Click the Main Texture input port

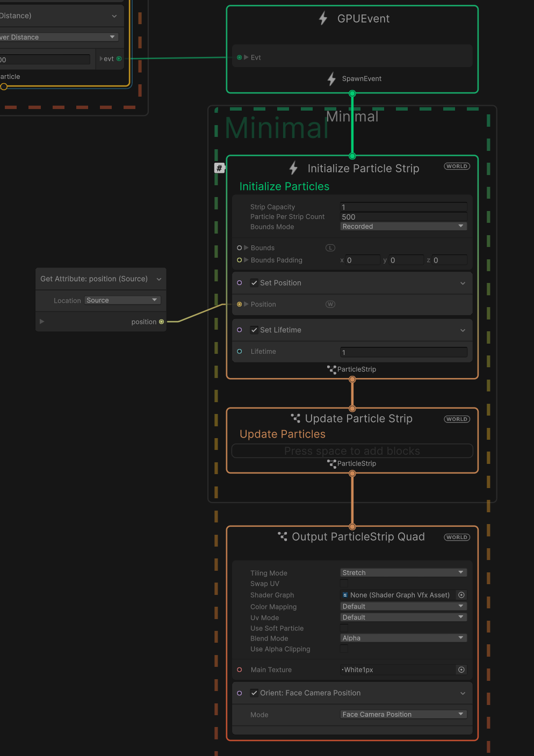(x=240, y=670)
